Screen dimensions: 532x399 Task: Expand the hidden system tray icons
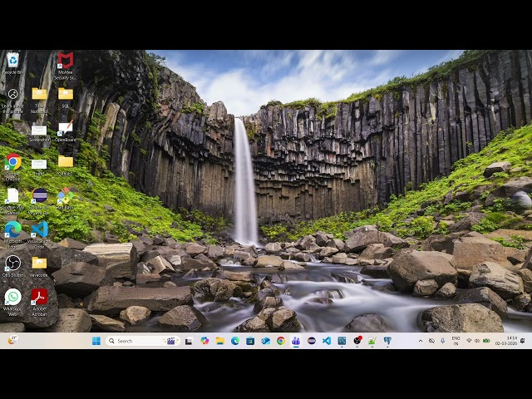(x=420, y=341)
